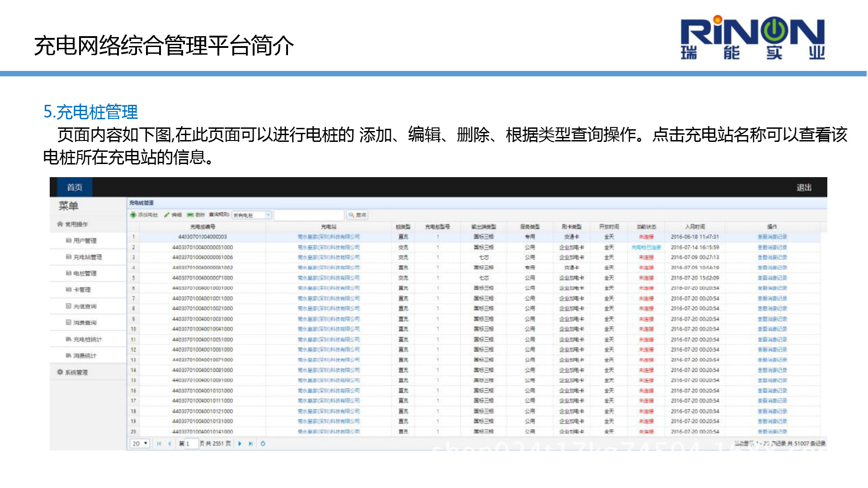This screenshot has width=868, height=488.
Task: Go to next page arrow in pager
Action: [x=240, y=444]
